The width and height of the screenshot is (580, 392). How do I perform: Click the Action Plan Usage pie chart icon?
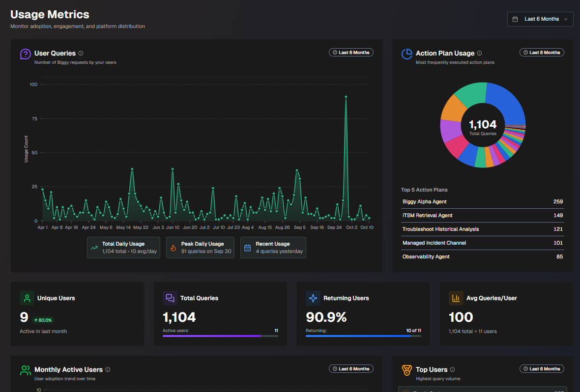tap(407, 54)
